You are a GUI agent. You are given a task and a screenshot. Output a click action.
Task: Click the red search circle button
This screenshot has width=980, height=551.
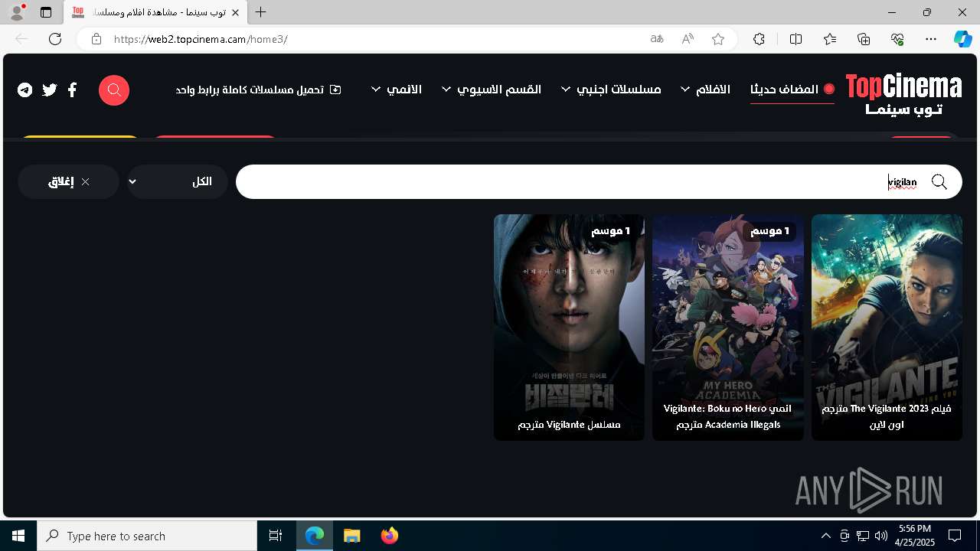point(114,90)
